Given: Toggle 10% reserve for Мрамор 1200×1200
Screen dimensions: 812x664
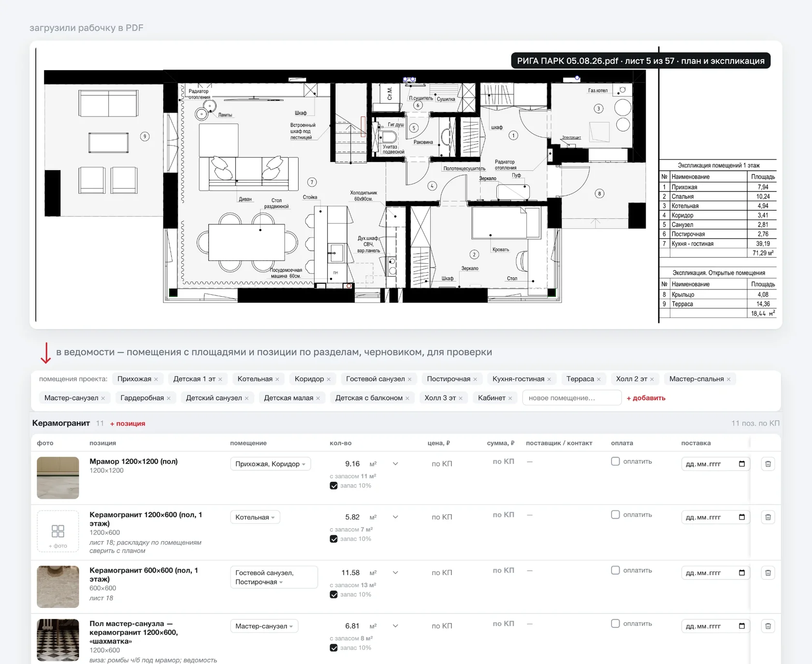Looking at the screenshot, I should tap(333, 486).
